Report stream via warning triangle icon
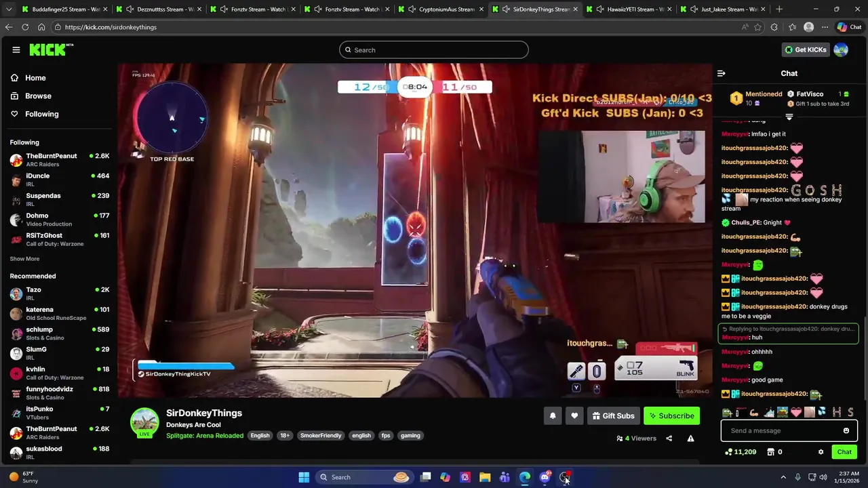 (x=690, y=439)
